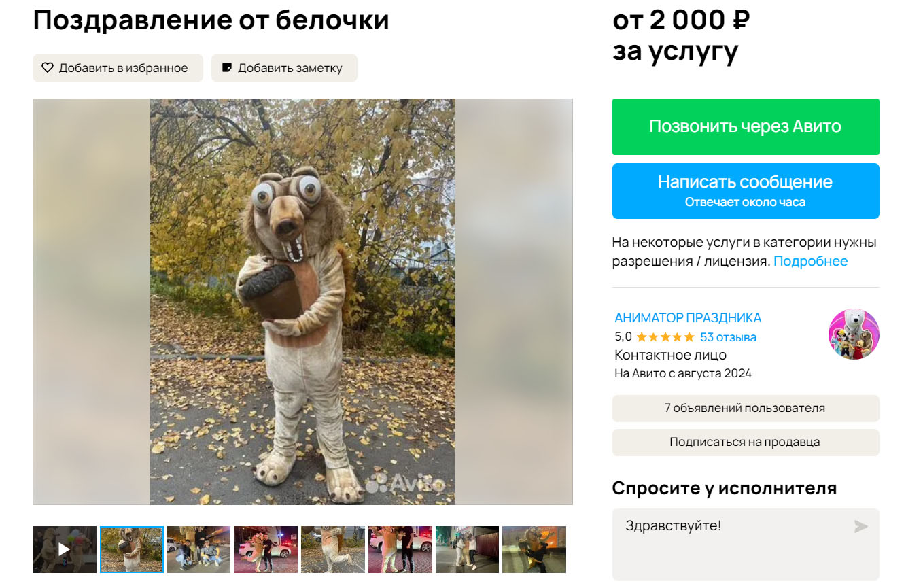Open the main squirrel costume photo
The image size is (923, 588).
302,302
